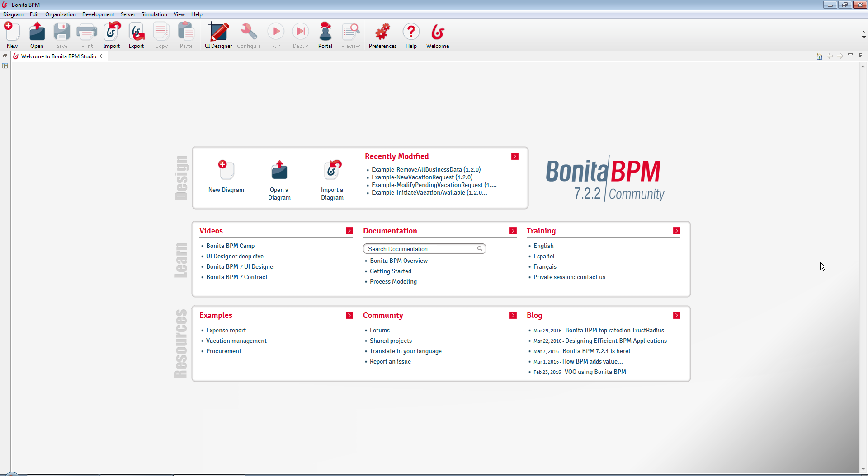This screenshot has height=476, width=868.
Task: Click the vertical scrollbar down arrow
Action: coord(863,469)
